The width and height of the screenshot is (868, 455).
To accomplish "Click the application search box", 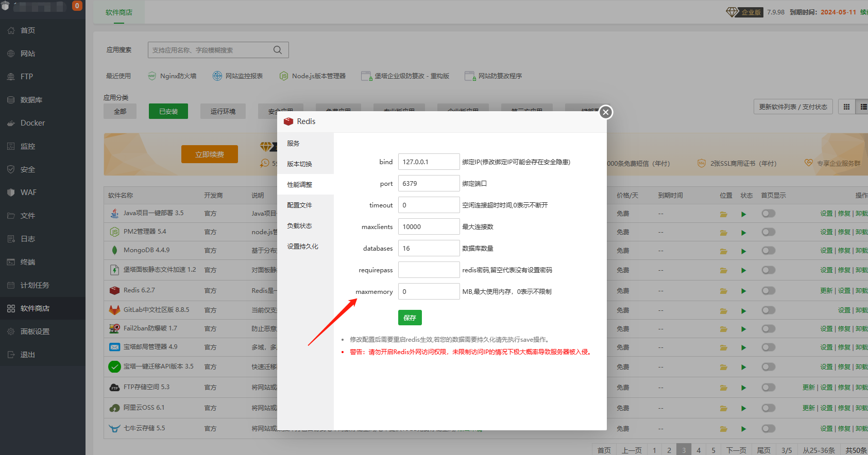I will click(x=218, y=50).
